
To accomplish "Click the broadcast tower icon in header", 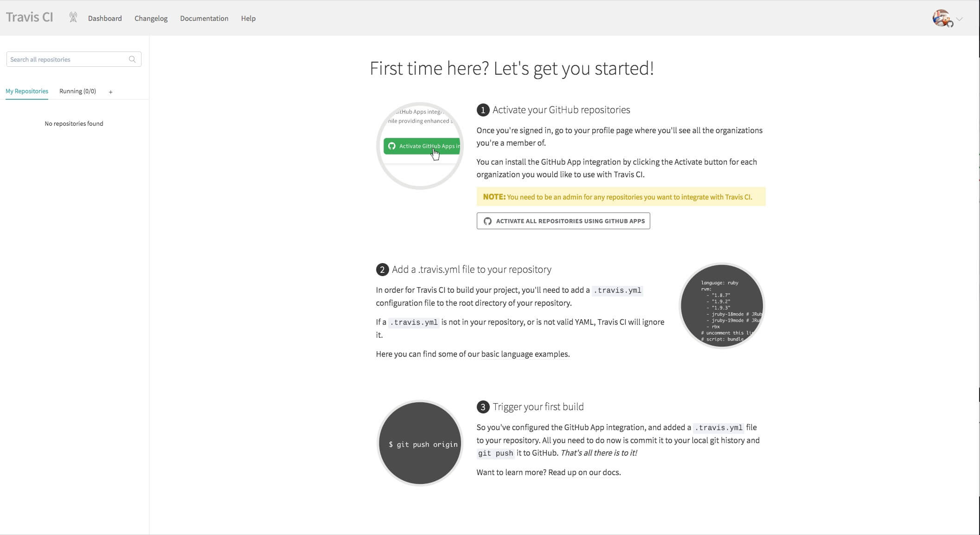I will [73, 18].
